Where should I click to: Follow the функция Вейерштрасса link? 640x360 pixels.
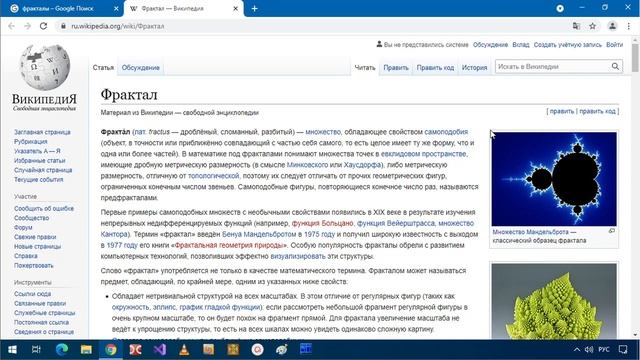[396, 223]
